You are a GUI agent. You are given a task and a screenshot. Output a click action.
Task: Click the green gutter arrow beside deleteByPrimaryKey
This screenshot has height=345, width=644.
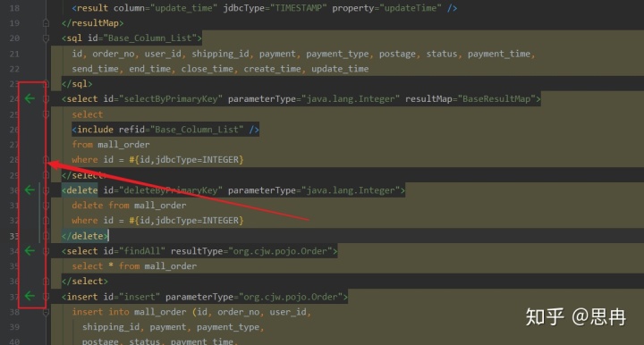[30, 190]
